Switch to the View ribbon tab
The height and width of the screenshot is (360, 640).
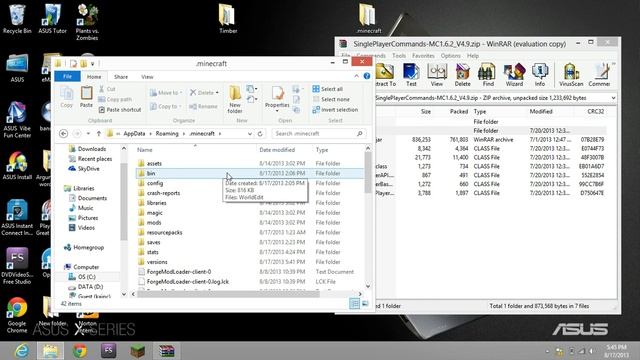pyautogui.click(x=147, y=77)
